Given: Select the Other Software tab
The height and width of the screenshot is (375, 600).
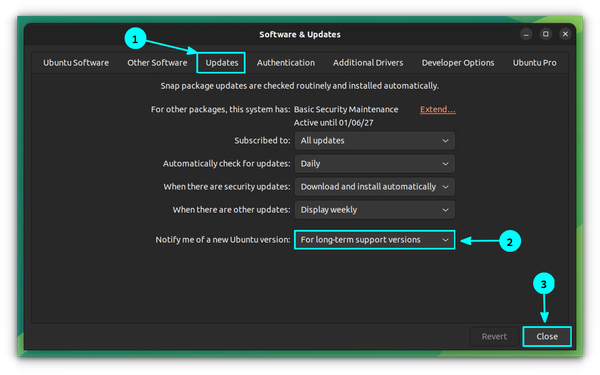Looking at the screenshot, I should click(x=157, y=63).
